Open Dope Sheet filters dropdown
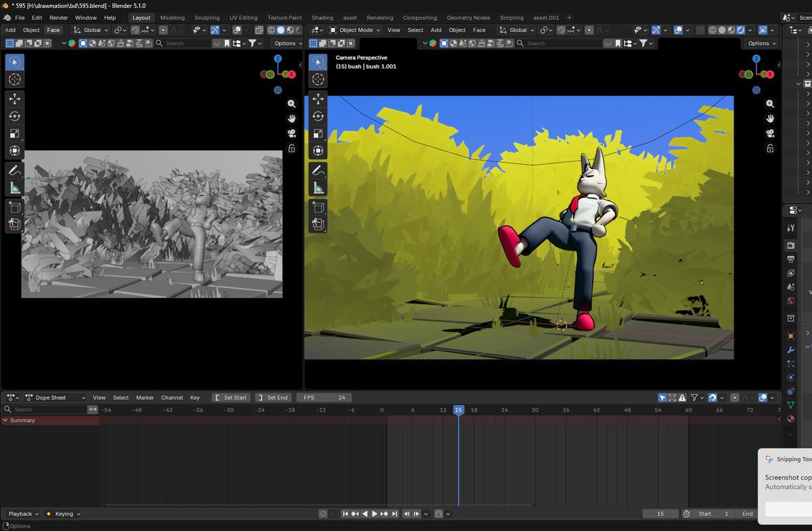812x531 pixels. (696, 398)
